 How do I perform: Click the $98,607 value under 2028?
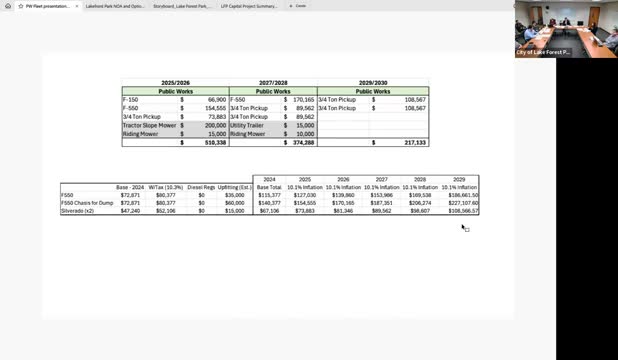coord(420,211)
